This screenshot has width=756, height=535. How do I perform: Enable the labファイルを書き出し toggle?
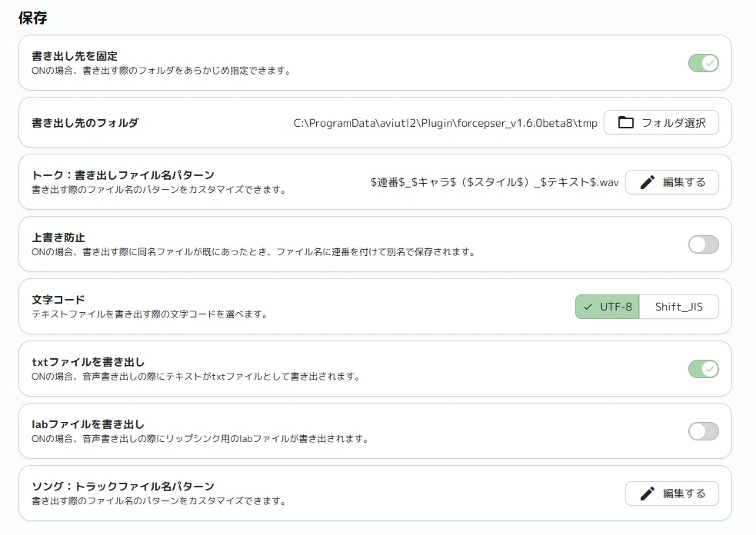click(704, 431)
